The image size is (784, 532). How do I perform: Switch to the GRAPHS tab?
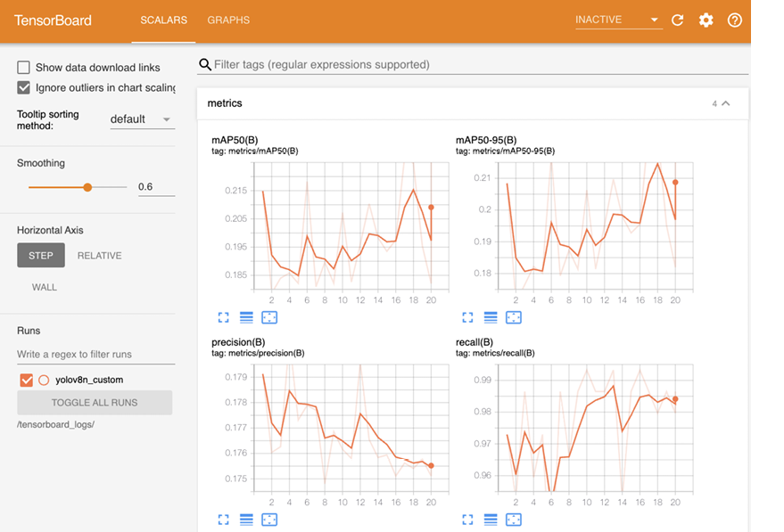coord(228,20)
